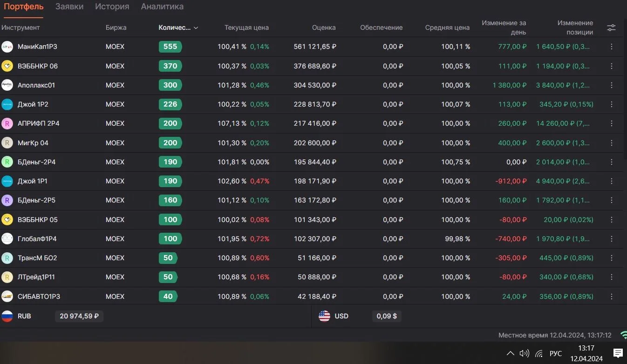This screenshot has height=364, width=627.
Task: Sort by the Оценка column header
Action: (324, 27)
